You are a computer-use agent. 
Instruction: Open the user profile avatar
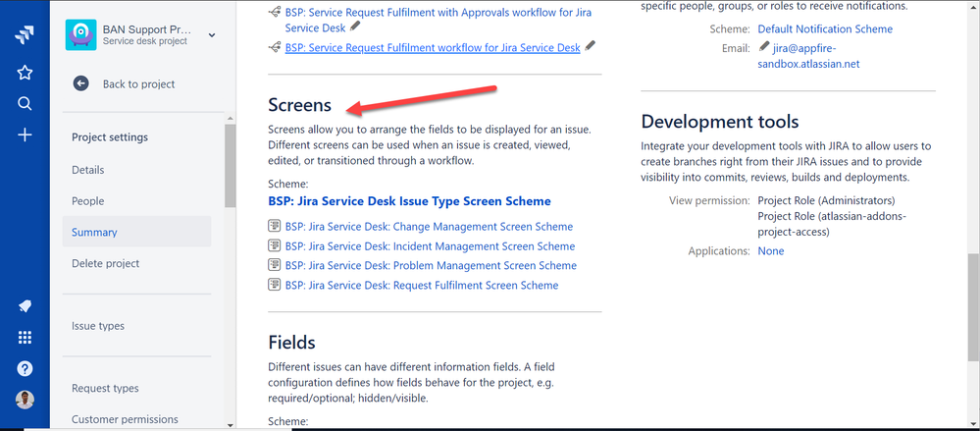(x=25, y=400)
